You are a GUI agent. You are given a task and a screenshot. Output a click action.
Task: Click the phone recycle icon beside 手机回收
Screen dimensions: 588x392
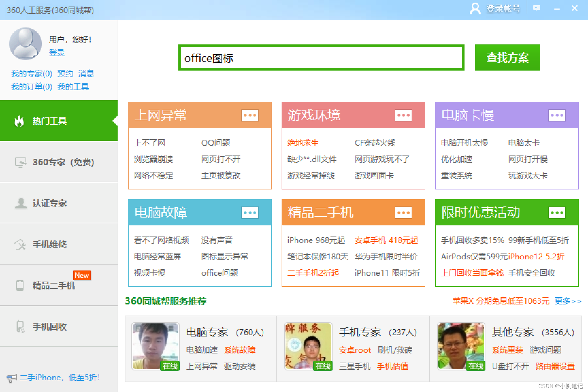point(20,326)
